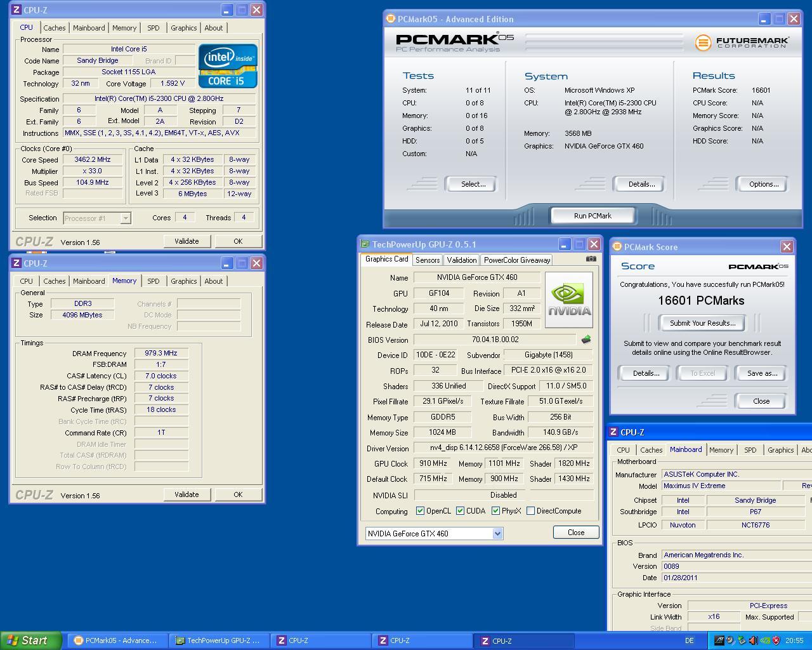812x650 pixels.
Task: Click the Select... tests button
Action: (x=473, y=184)
